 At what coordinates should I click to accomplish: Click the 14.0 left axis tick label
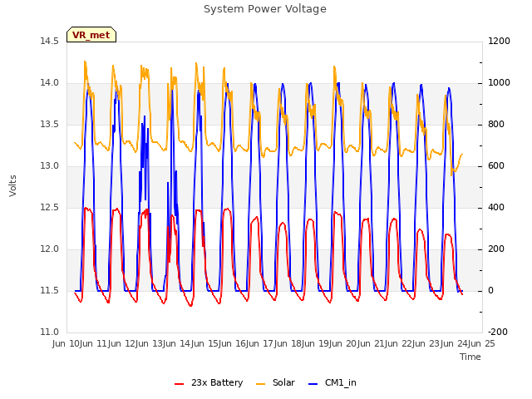point(49,83)
